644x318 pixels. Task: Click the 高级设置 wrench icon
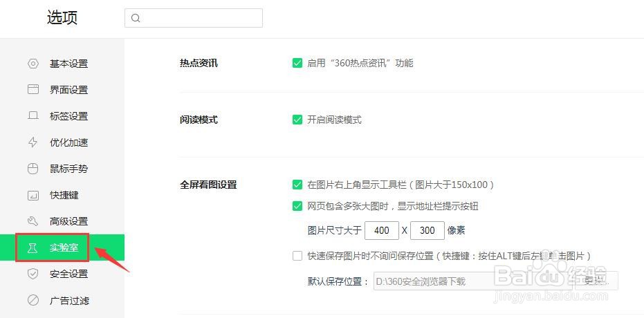click(x=33, y=222)
